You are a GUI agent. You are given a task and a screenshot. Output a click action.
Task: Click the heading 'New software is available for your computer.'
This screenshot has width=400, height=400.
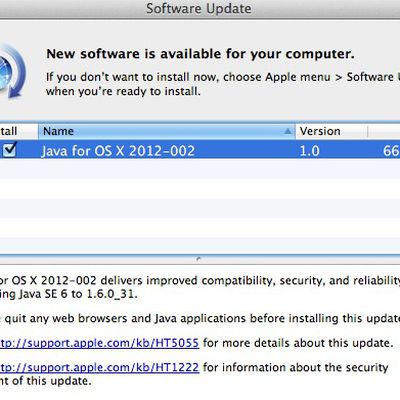[200, 54]
